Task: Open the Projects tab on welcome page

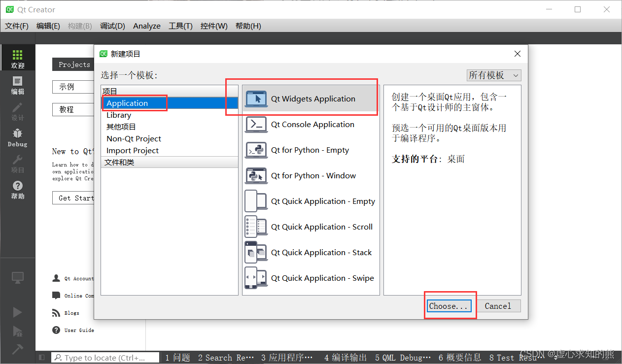Action: (73, 65)
